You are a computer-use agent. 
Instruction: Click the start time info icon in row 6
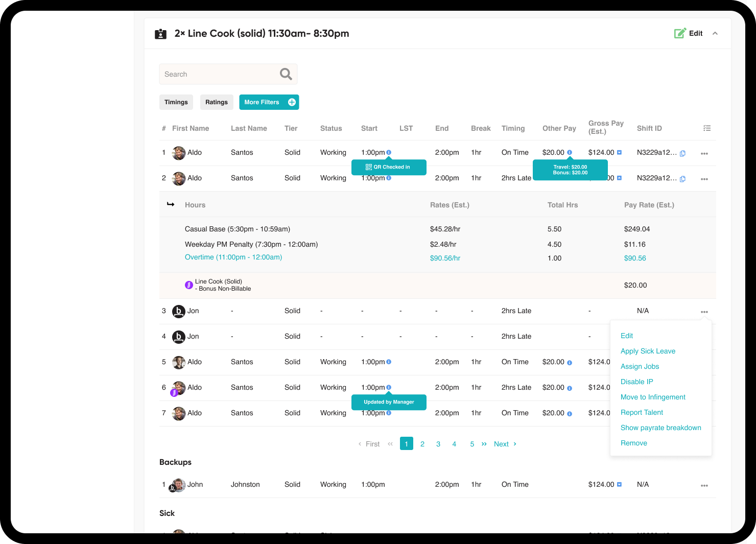tap(389, 387)
